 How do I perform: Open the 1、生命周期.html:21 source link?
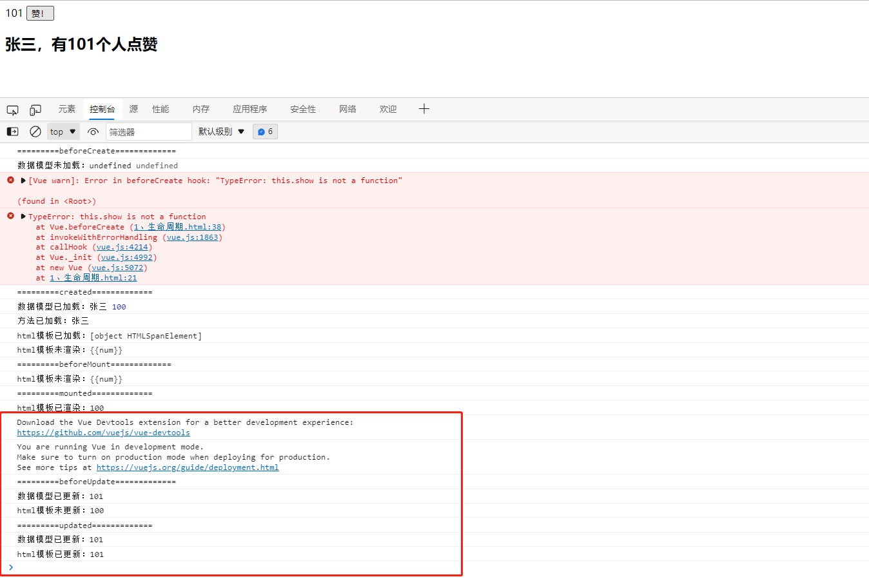click(x=93, y=278)
